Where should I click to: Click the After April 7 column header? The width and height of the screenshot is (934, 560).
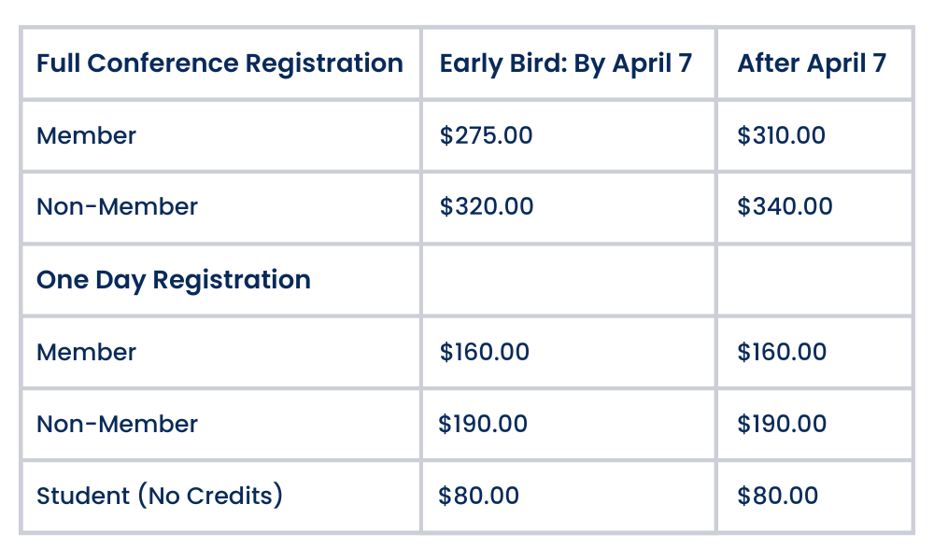point(812,63)
